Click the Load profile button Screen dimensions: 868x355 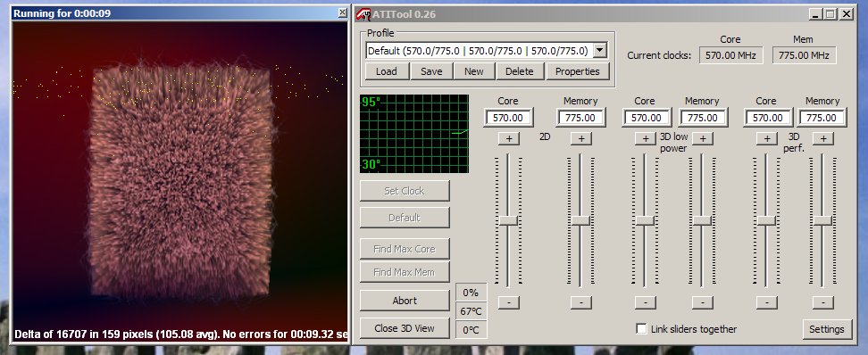pos(387,71)
